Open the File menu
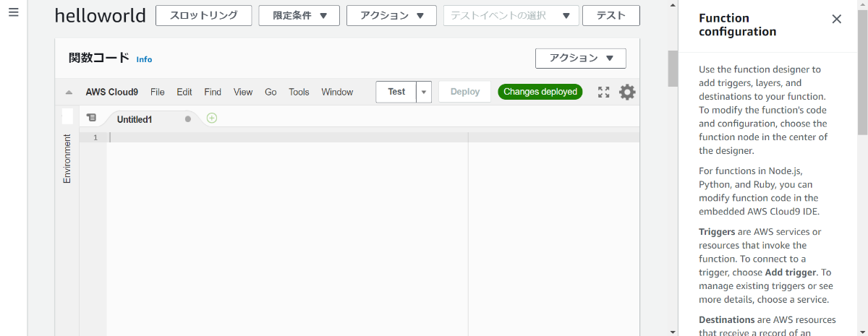Screen dimensions: 868x336 pos(158,92)
